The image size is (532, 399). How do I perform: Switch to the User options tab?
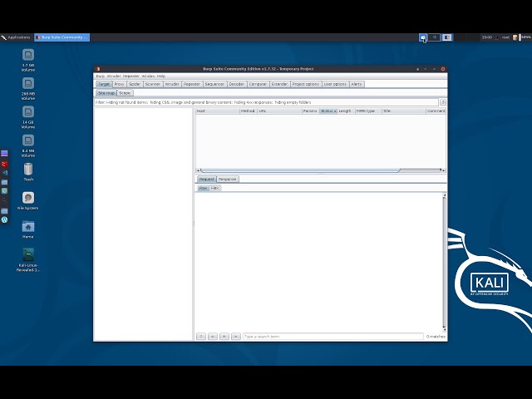coord(335,84)
